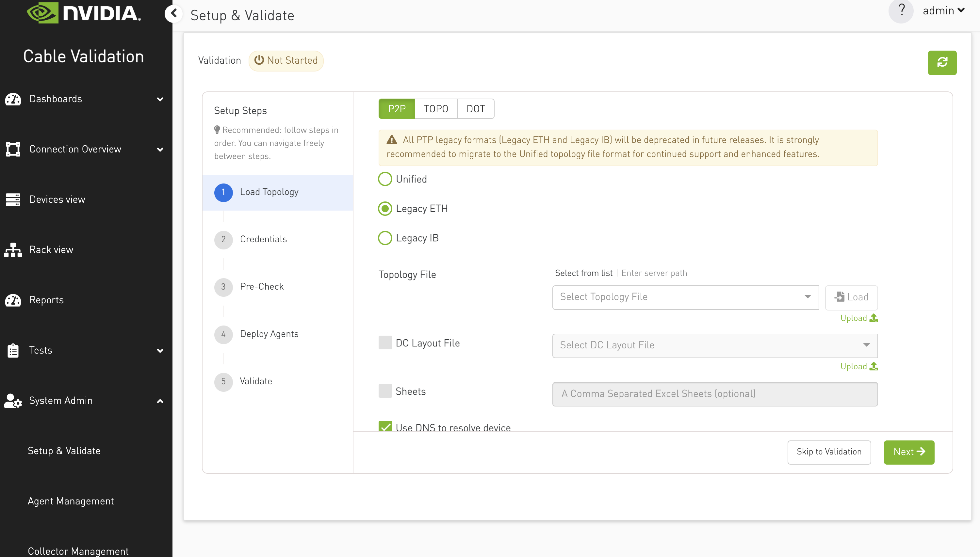
Task: Switch to the P2P tab
Action: click(x=397, y=109)
